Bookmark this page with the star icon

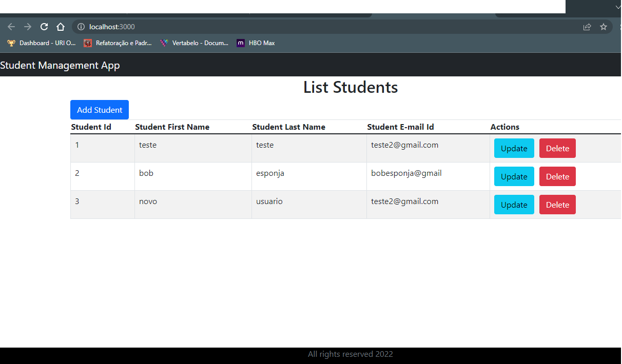tap(604, 27)
